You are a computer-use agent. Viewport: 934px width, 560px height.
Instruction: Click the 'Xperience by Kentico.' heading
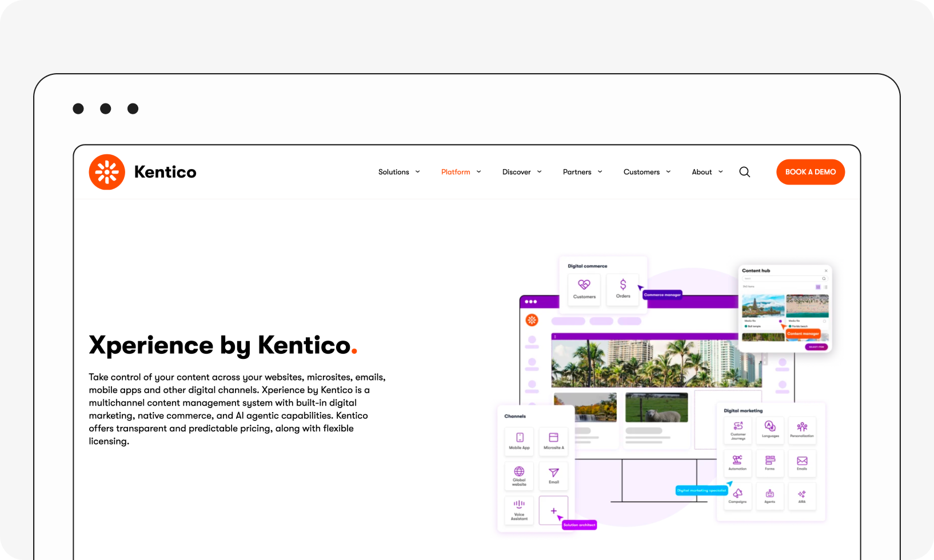223,346
